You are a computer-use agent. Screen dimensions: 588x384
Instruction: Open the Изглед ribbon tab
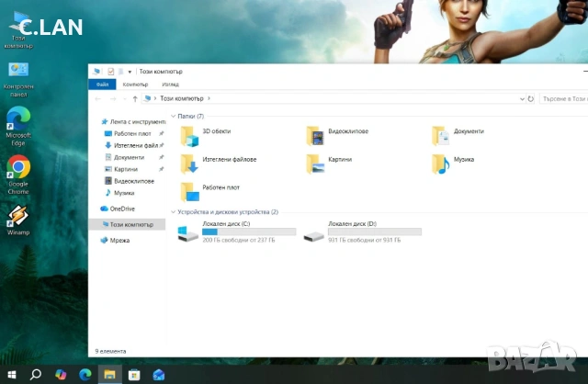tap(170, 85)
